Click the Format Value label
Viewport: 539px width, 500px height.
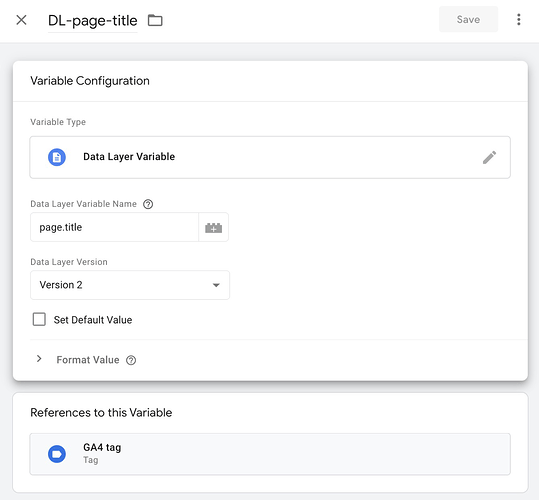tap(88, 360)
